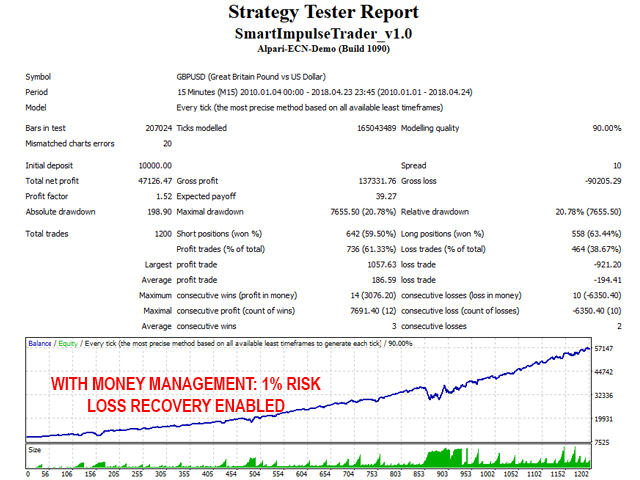The height and width of the screenshot is (480, 640).
Task: Click the Average profit trade value 186.59
Action: coord(384,280)
